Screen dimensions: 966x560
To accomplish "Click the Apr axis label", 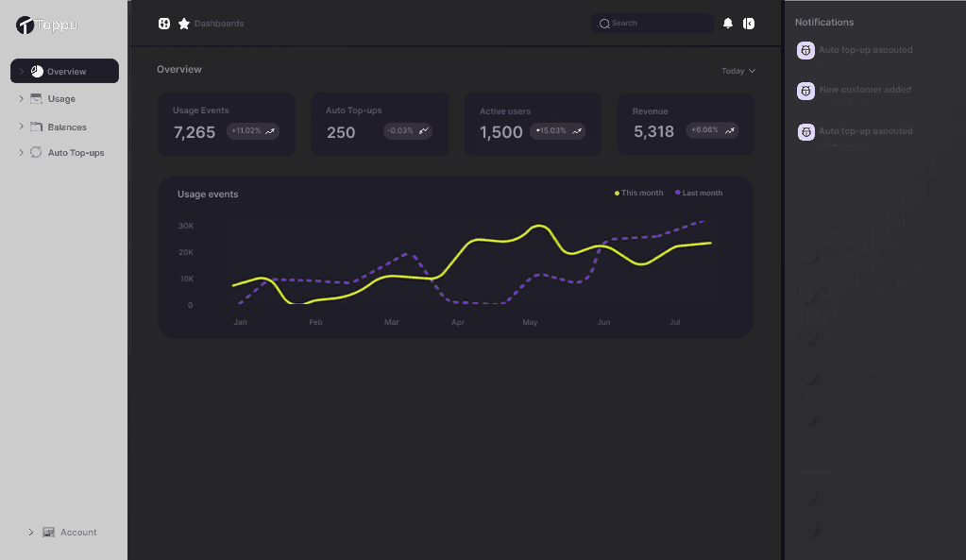I will point(458,322).
